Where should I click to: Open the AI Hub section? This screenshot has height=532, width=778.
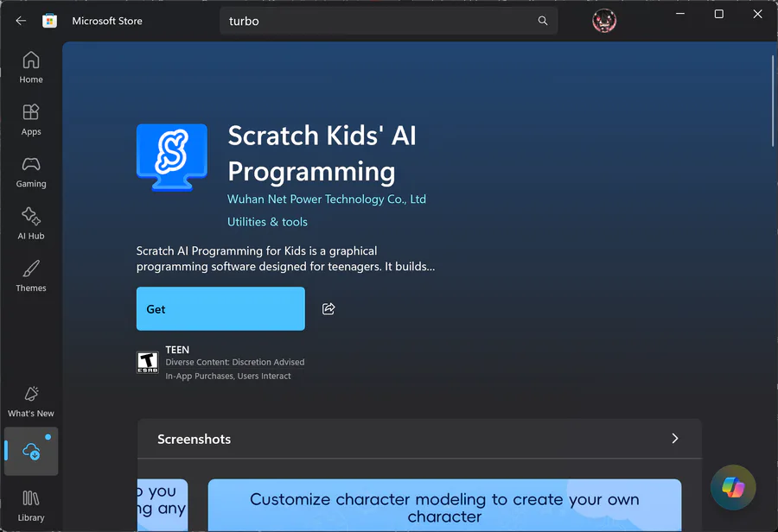coord(31,224)
